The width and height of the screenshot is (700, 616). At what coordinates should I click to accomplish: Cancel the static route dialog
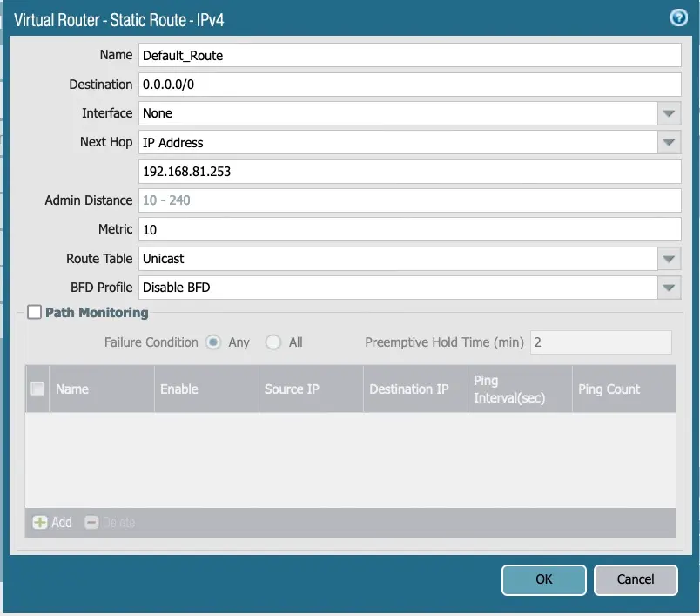tap(635, 579)
